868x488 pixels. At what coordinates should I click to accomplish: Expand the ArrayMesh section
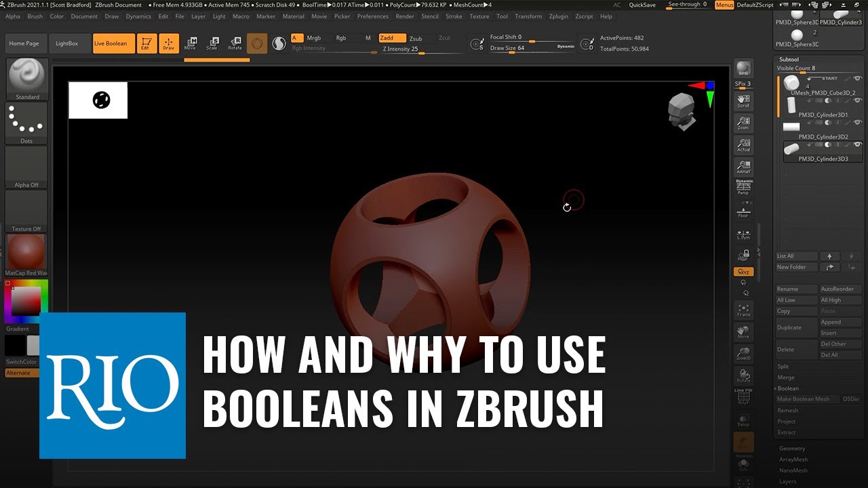pyautogui.click(x=793, y=460)
